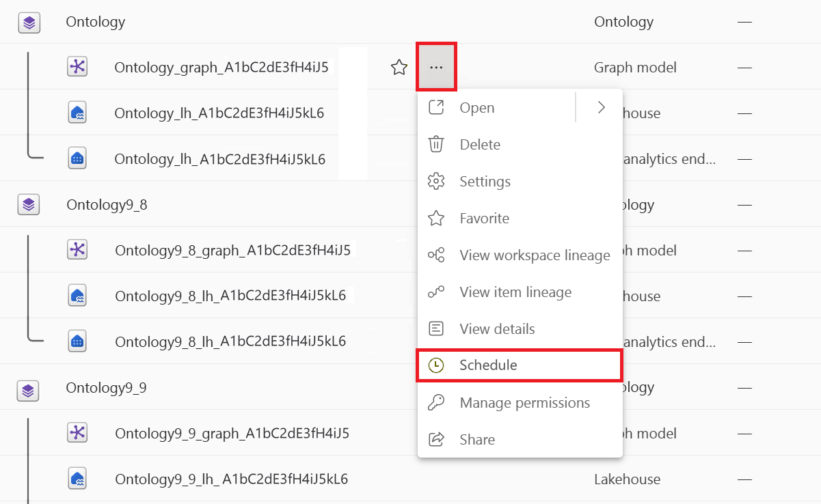This screenshot has height=504, width=821.
Task: Click lakehouse icon of first Ontology_lh row
Action: 77,112
